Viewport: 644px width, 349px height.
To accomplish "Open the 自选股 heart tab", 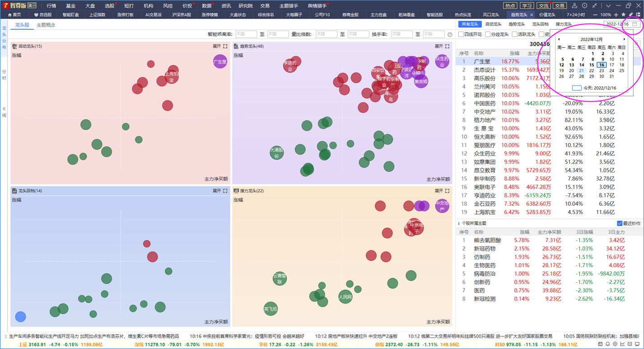I will [43, 15].
